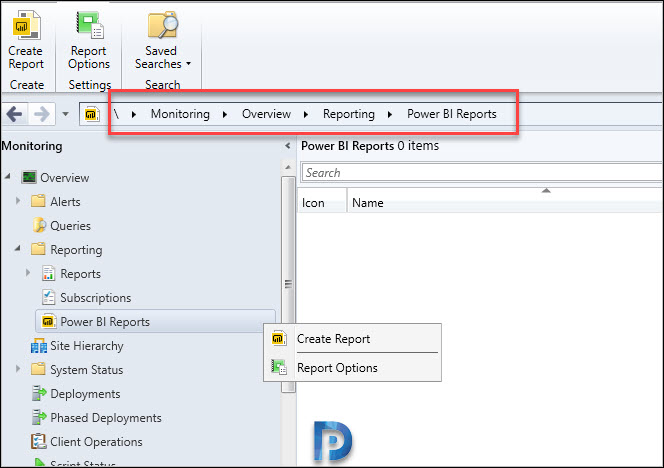Image resolution: width=664 pixels, height=468 pixels.
Task: Click the navigation pane scrollbar thumb
Action: 288,284
